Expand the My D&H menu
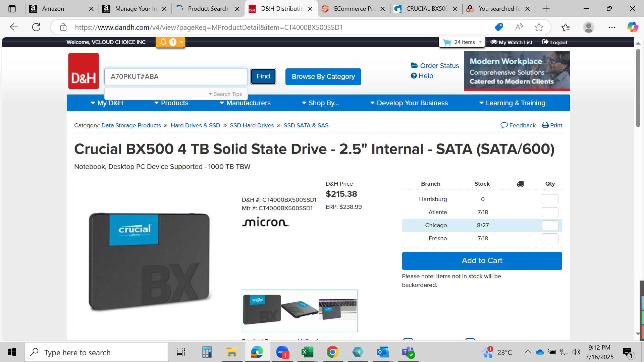This screenshot has width=644, height=362. click(x=107, y=103)
